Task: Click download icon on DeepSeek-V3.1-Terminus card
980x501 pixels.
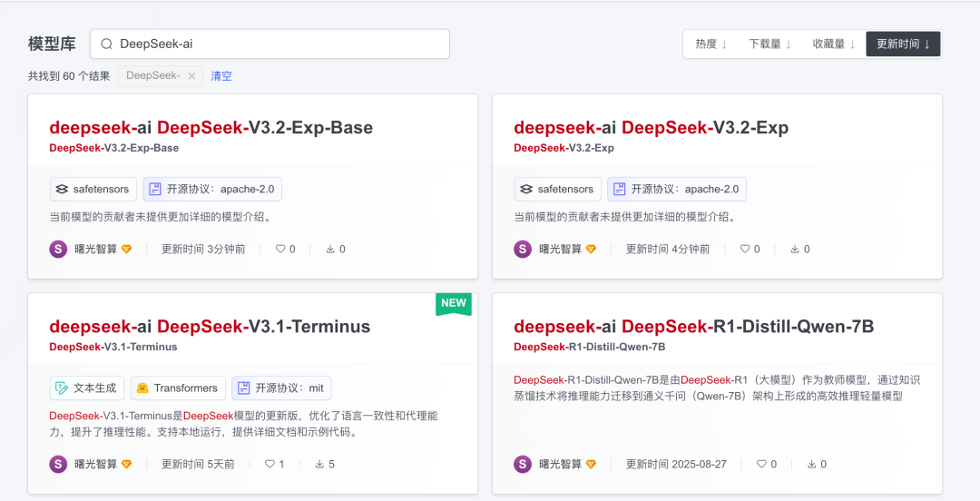Action: pyautogui.click(x=319, y=464)
